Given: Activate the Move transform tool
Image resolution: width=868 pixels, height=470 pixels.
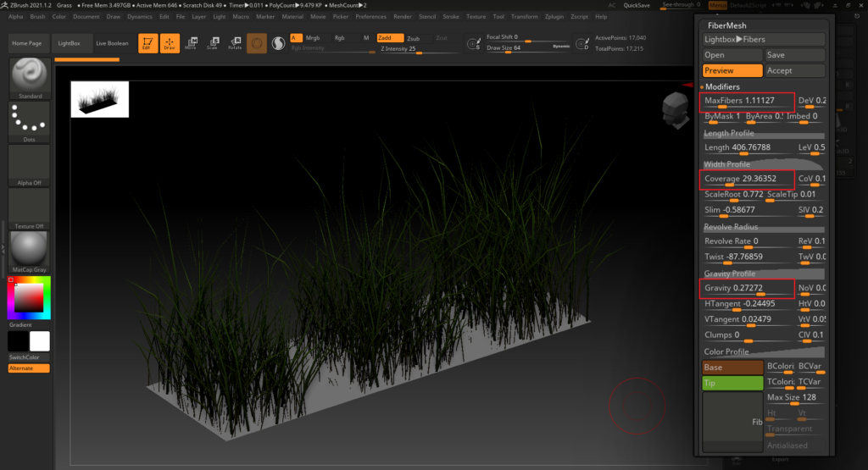Looking at the screenshot, I should pos(191,42).
